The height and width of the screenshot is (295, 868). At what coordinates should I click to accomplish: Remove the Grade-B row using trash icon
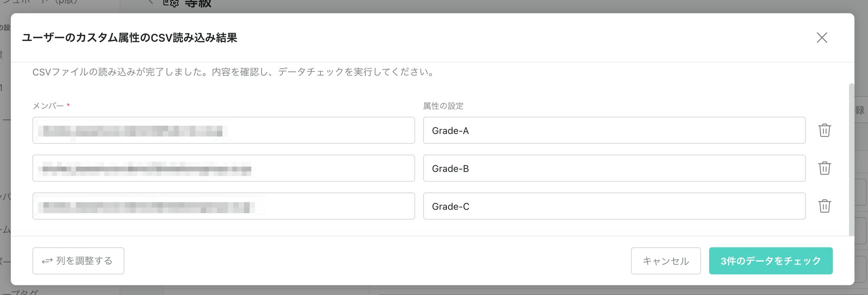824,168
